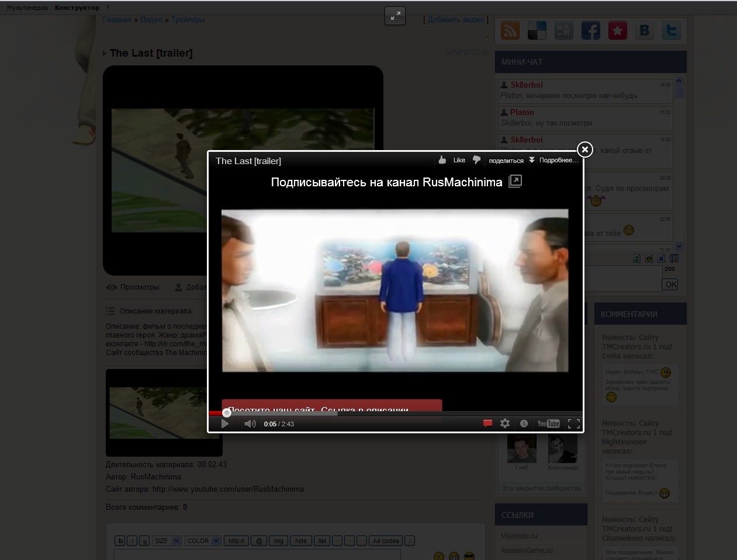
Task: Click the YouTube logo in the player
Action: (549, 424)
